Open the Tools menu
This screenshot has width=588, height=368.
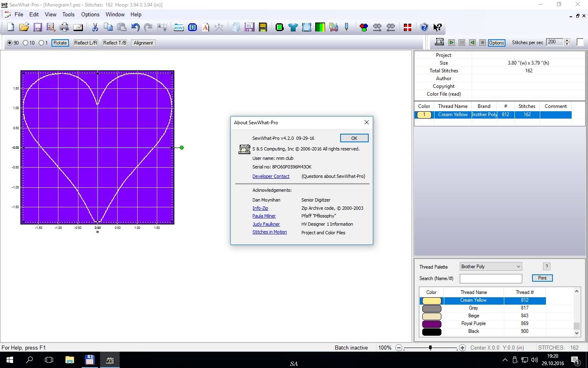click(x=68, y=14)
